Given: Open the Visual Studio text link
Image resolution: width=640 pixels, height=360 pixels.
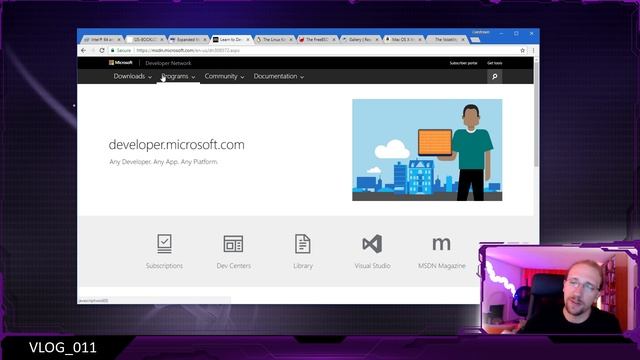Looking at the screenshot, I should point(372,266).
